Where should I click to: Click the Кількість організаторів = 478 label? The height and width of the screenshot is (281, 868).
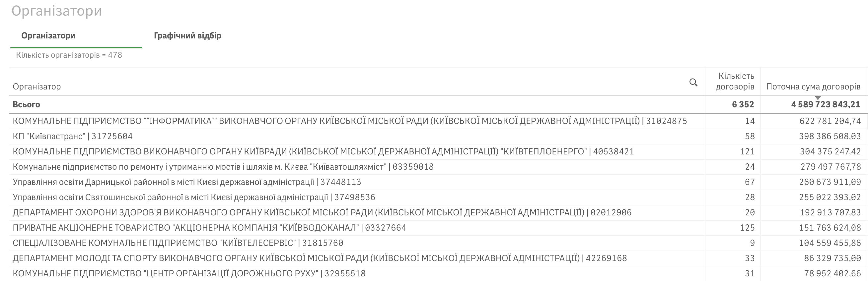click(x=69, y=55)
